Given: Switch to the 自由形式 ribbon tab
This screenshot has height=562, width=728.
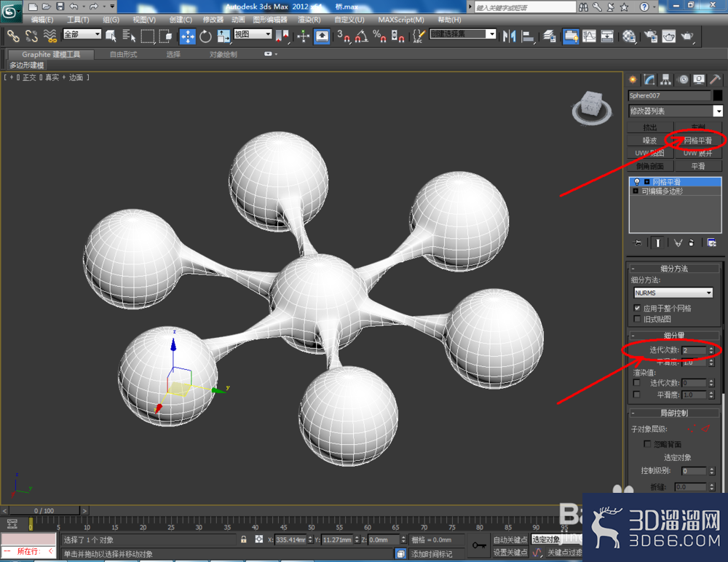Looking at the screenshot, I should pyautogui.click(x=124, y=55).
